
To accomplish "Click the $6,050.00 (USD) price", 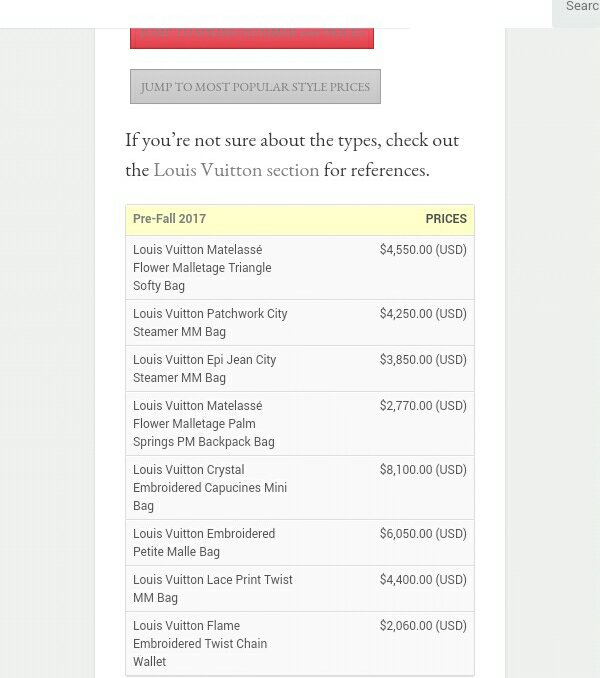I will pyautogui.click(x=423, y=534).
